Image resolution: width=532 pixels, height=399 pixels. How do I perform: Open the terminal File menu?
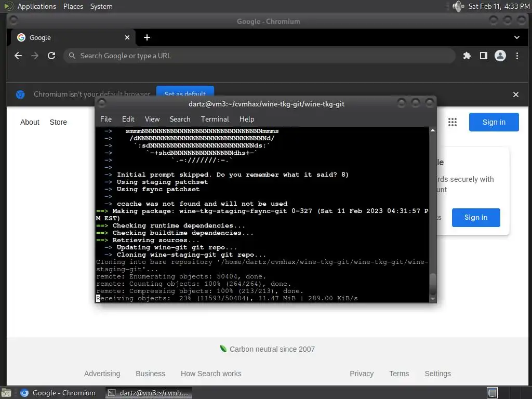(x=106, y=119)
